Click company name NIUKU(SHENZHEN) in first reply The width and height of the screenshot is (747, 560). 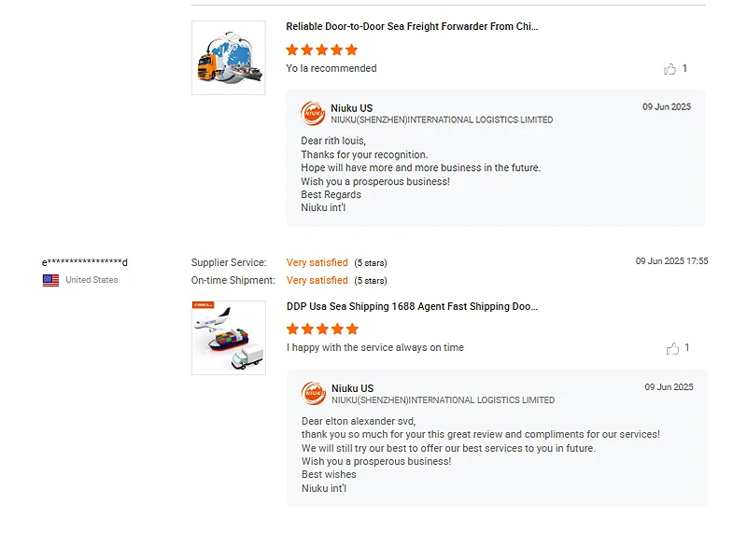click(442, 120)
